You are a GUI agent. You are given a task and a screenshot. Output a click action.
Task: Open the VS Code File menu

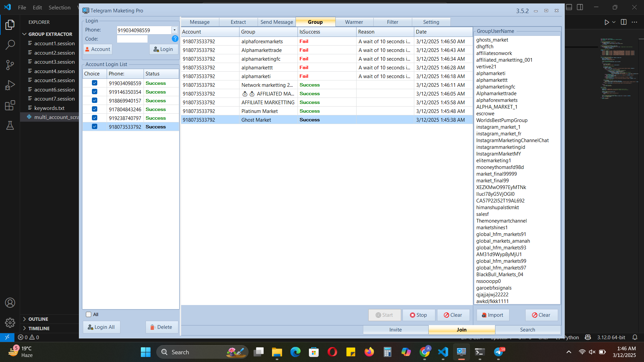(x=22, y=7)
